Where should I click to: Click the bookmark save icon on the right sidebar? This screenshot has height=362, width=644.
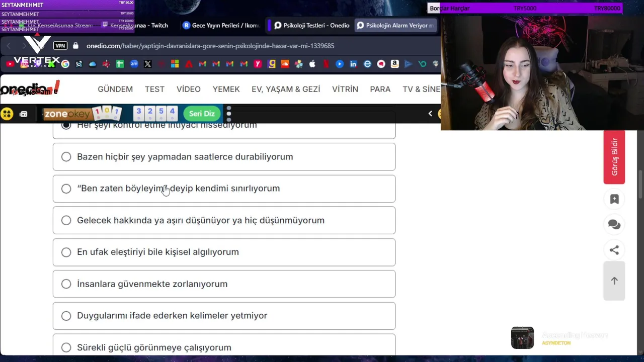(x=614, y=199)
